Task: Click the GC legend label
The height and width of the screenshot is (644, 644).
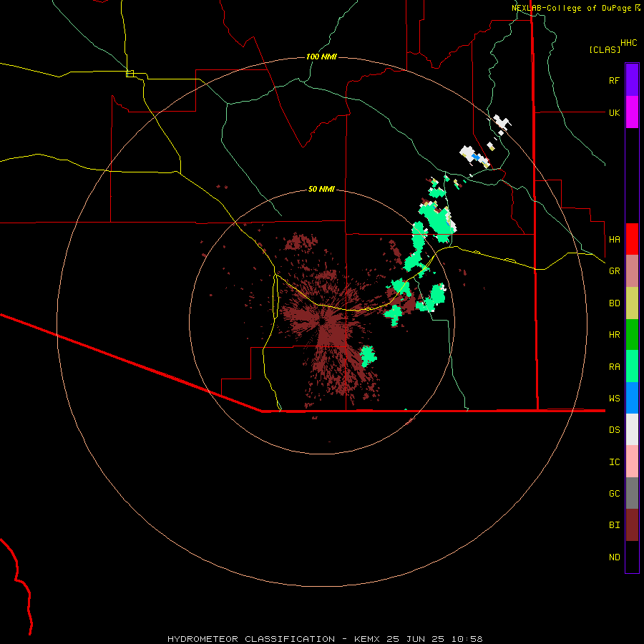Action: click(x=614, y=494)
